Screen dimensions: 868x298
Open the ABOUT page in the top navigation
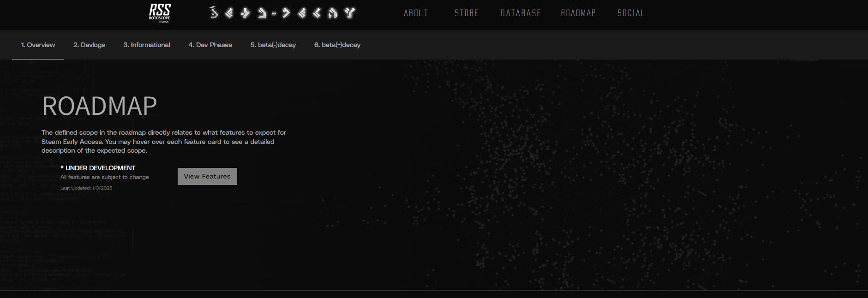[x=416, y=13]
